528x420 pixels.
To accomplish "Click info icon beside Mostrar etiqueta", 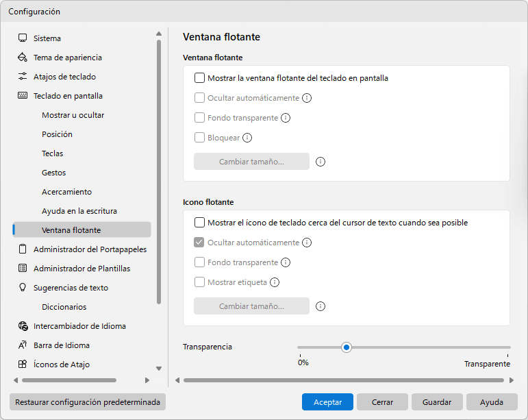I will (275, 282).
